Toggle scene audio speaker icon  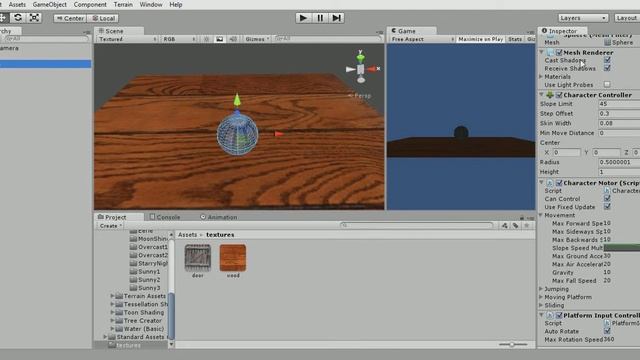(233, 39)
